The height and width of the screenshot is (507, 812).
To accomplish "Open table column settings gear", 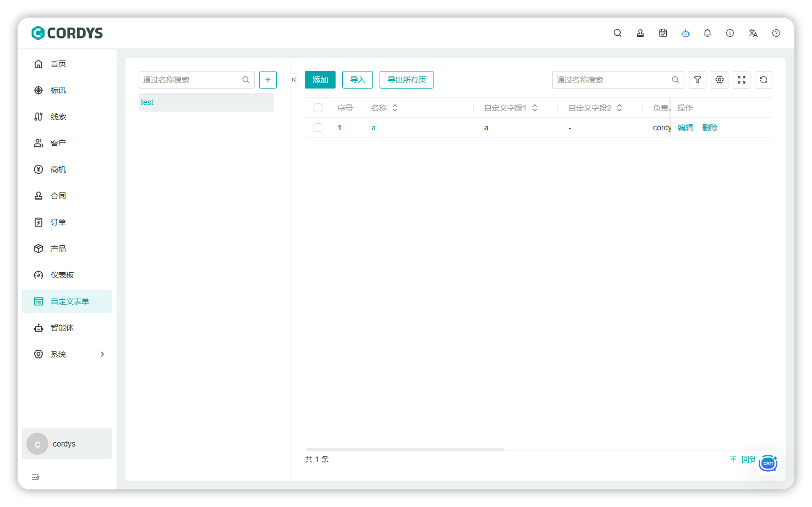I will 720,80.
